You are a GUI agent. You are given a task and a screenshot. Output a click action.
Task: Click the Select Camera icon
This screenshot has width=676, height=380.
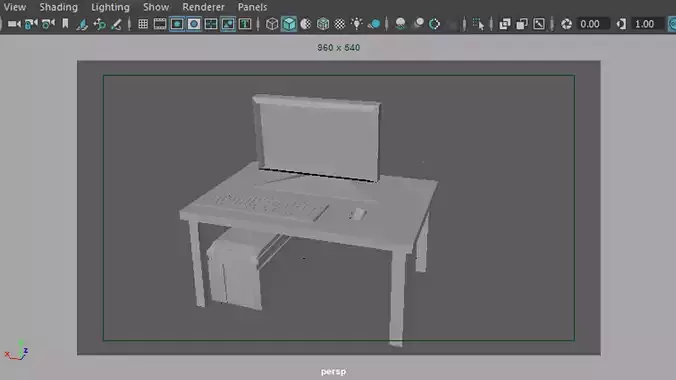click(x=14, y=24)
